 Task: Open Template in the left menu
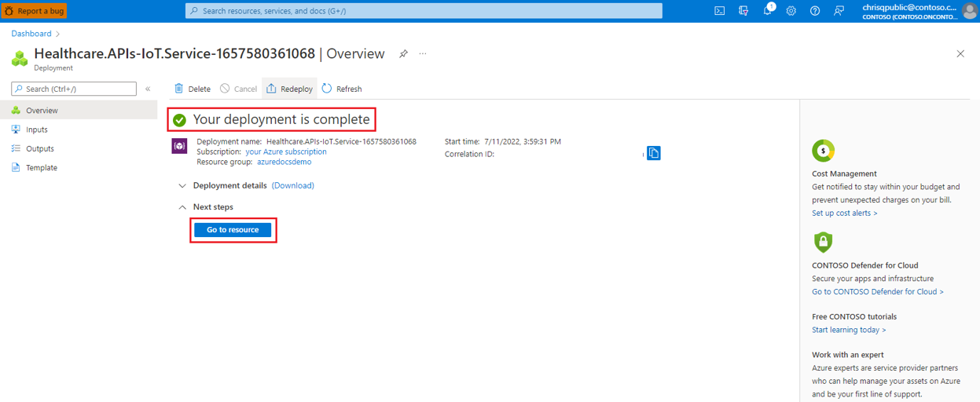pyautogui.click(x=41, y=167)
